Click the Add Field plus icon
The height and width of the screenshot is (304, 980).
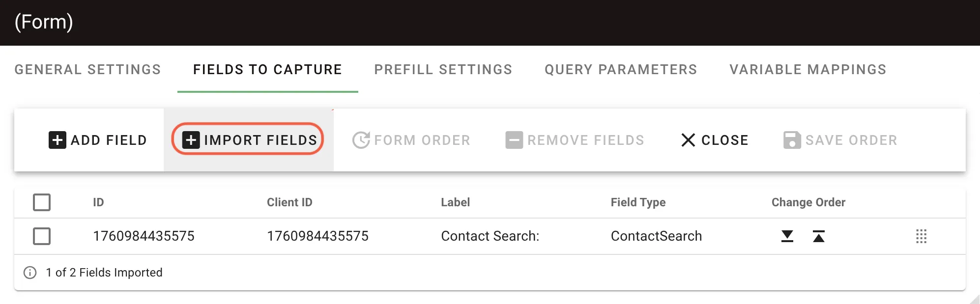click(58, 140)
